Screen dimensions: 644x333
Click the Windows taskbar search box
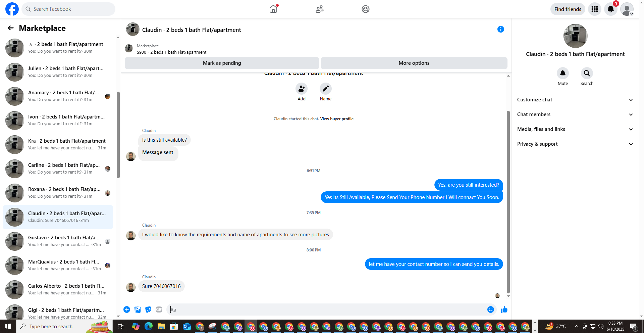64,326
